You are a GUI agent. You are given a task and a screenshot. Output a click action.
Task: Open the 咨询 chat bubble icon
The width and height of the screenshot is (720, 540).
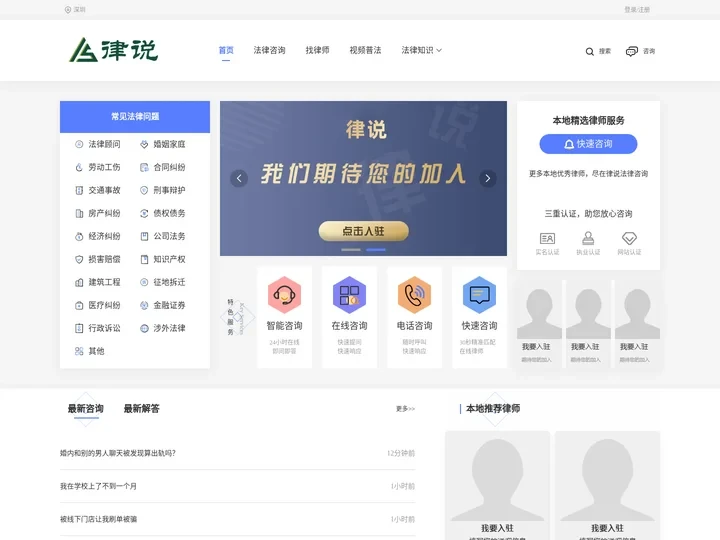tap(632, 51)
